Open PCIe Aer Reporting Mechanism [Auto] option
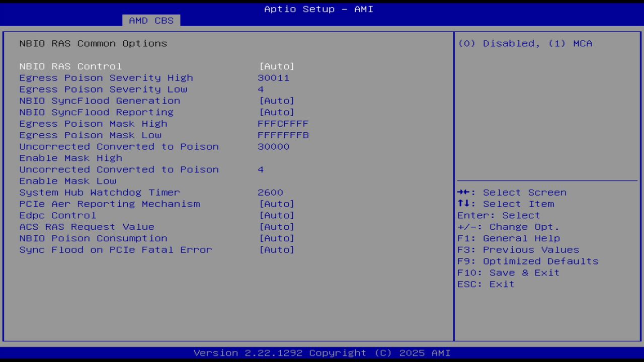 [277, 204]
